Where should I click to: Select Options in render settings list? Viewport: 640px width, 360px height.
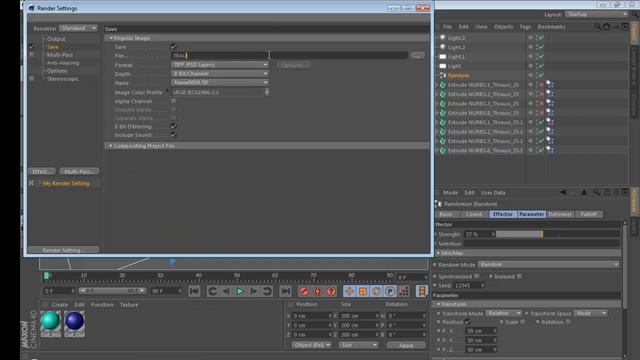(x=57, y=71)
